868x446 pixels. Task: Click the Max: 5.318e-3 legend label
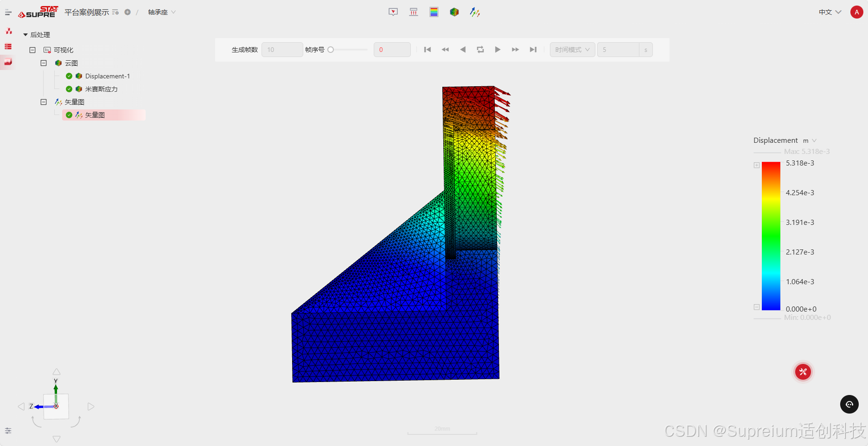pos(807,152)
